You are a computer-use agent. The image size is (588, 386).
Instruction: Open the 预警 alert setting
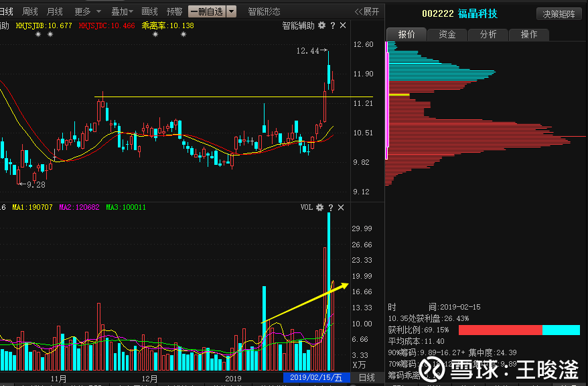pos(174,11)
